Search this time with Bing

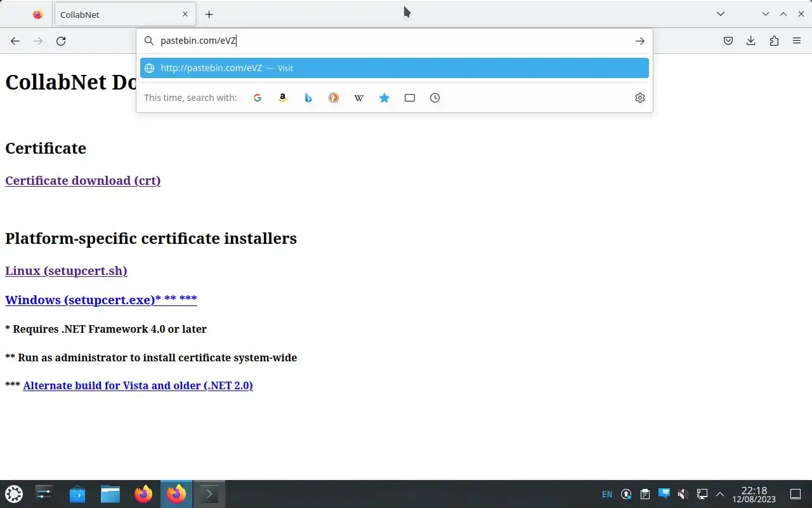coord(308,98)
